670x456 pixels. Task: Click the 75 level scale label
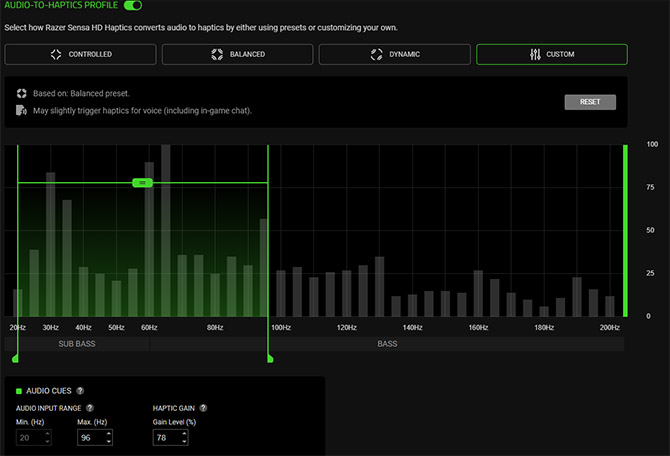coord(650,187)
